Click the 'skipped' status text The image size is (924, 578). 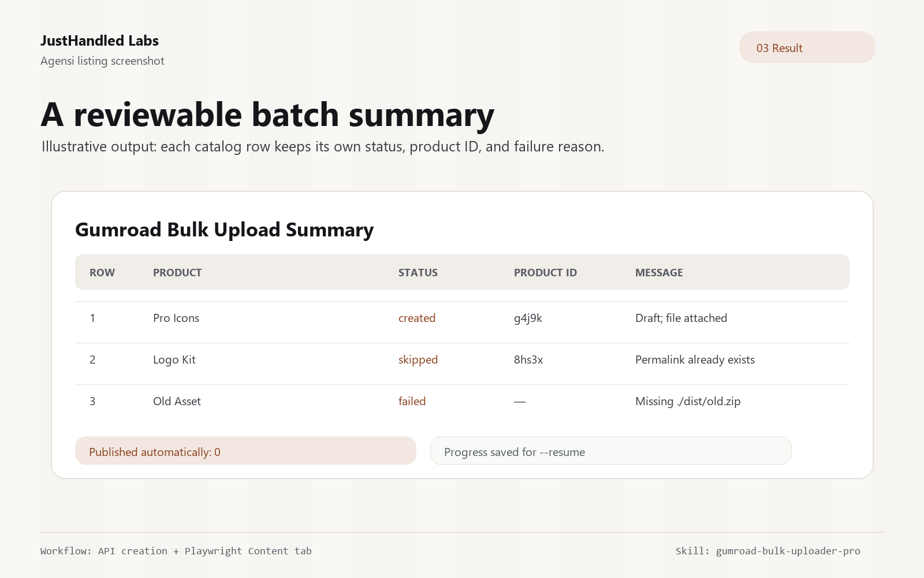coord(418,360)
